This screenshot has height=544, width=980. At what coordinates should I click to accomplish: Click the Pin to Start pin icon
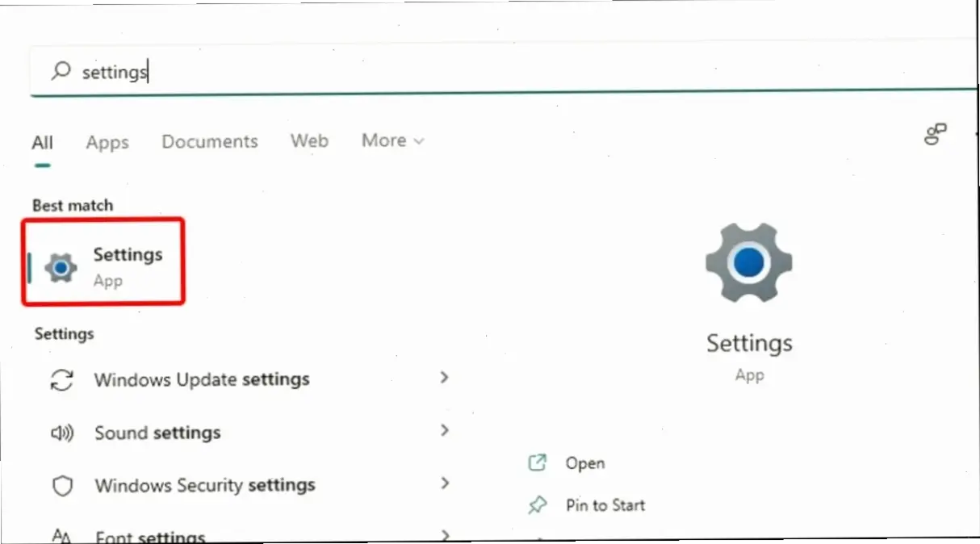pos(537,505)
